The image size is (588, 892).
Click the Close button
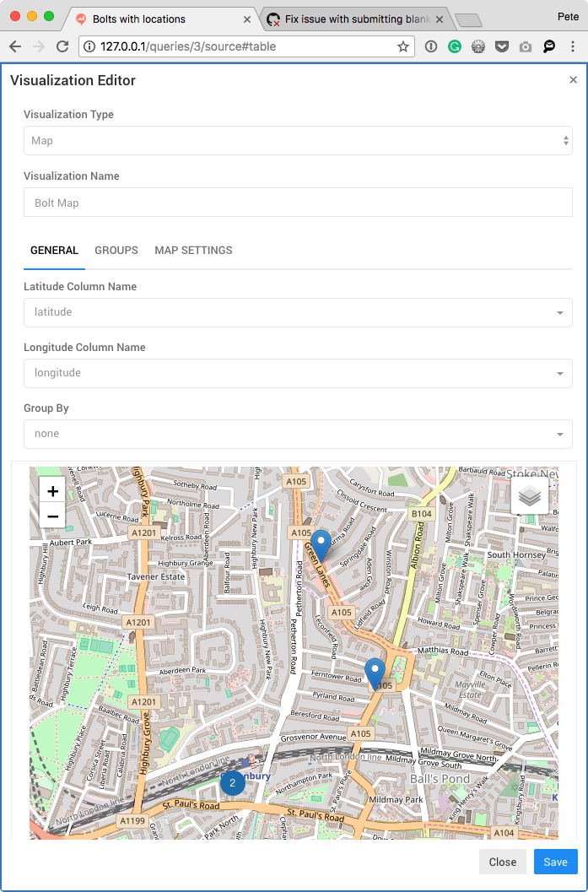503,862
